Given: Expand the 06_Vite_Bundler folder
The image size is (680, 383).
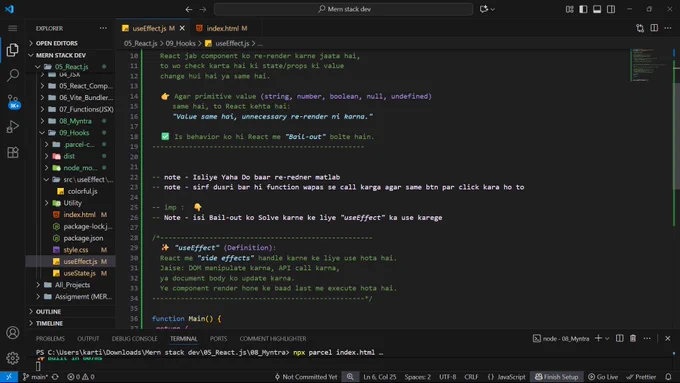Looking at the screenshot, I should [86, 98].
